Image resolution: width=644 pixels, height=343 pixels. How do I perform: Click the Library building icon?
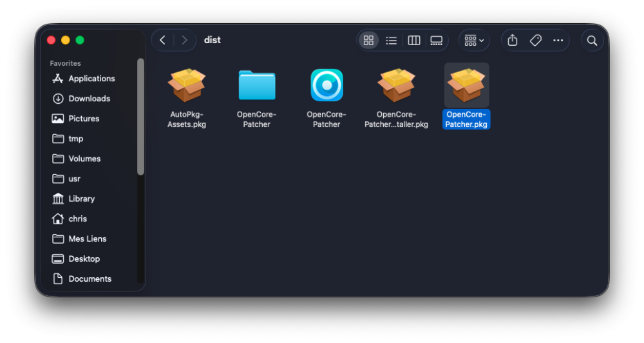58,199
